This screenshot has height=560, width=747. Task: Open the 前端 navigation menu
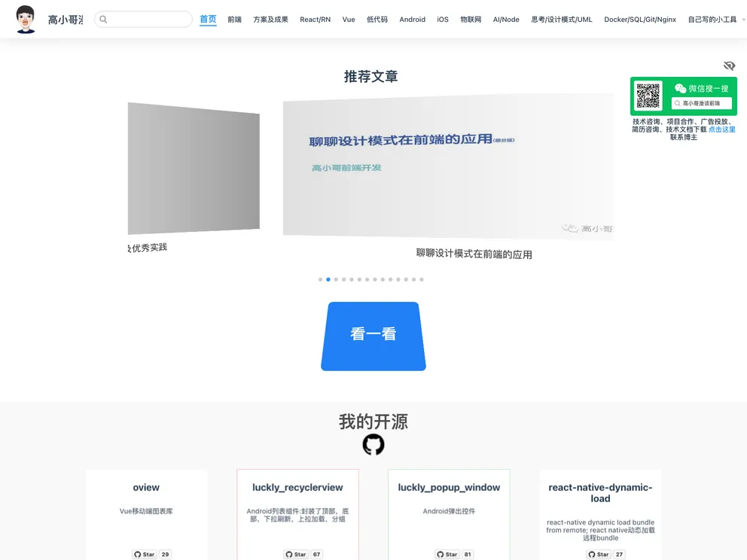(x=234, y=20)
